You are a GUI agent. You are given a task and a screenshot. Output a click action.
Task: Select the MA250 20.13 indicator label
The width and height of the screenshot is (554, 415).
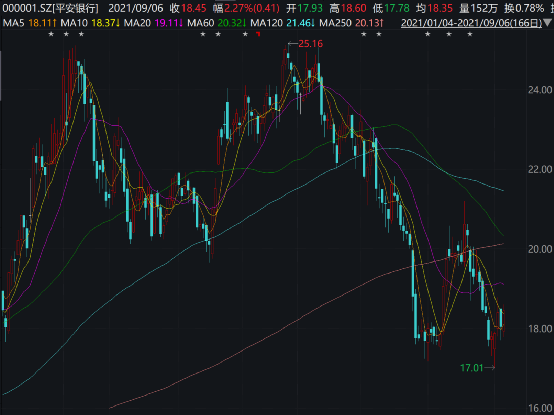351,23
